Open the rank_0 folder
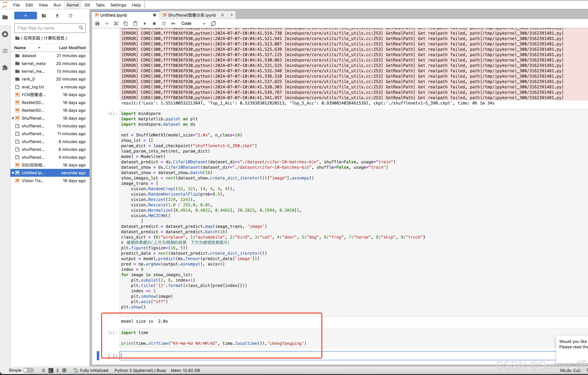The image size is (588, 375). click(50, 79)
